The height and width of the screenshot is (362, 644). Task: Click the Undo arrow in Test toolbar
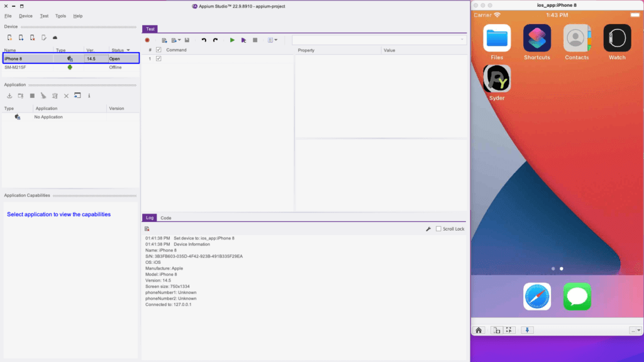pos(204,40)
